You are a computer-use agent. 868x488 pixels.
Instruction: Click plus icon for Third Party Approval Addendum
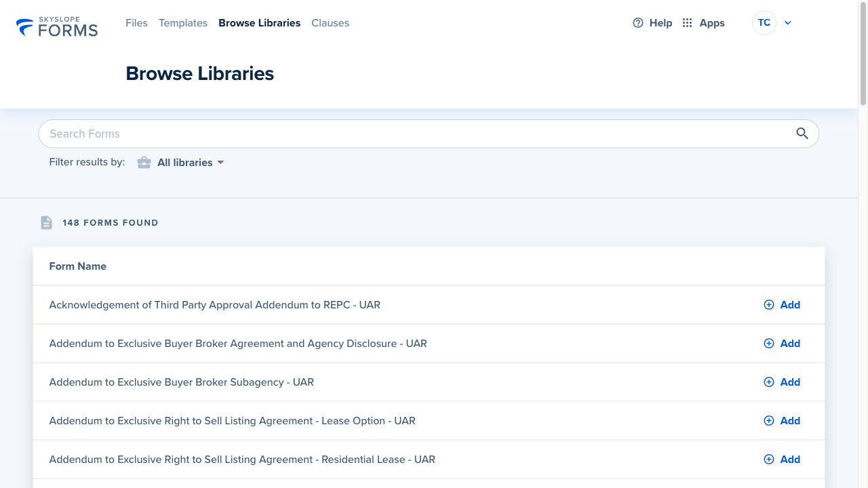point(768,305)
